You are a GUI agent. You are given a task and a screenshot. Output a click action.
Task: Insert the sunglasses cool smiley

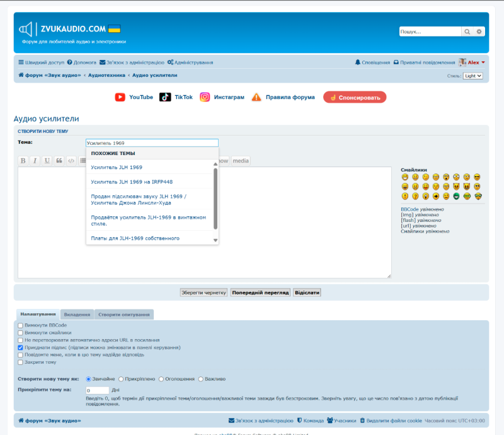tap(477, 177)
